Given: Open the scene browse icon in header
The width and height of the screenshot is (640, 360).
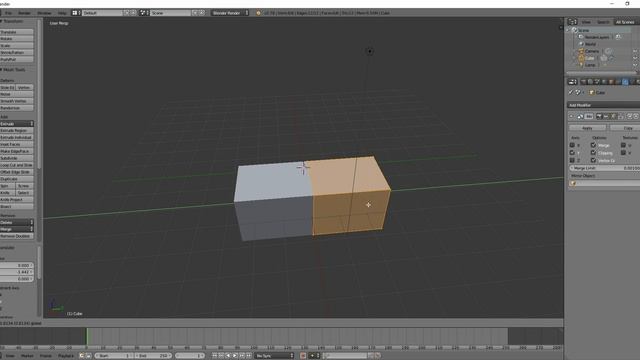Looking at the screenshot, I should tap(144, 13).
